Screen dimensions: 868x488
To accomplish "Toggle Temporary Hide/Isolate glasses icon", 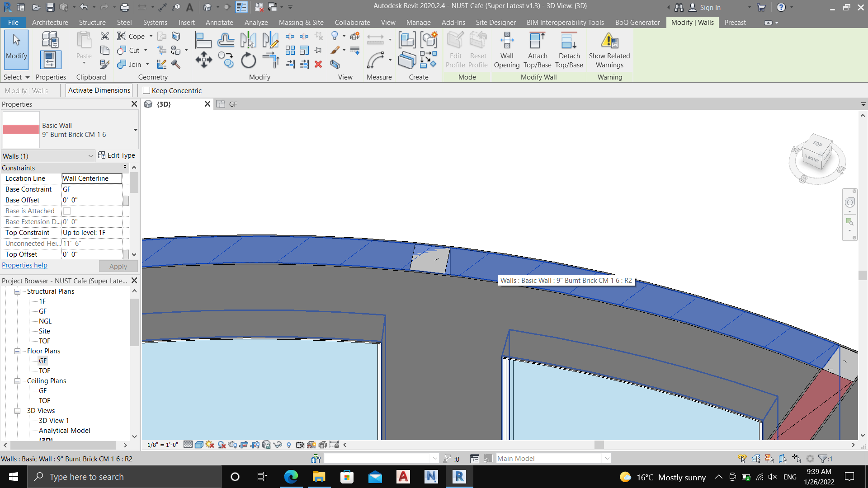I will (278, 445).
